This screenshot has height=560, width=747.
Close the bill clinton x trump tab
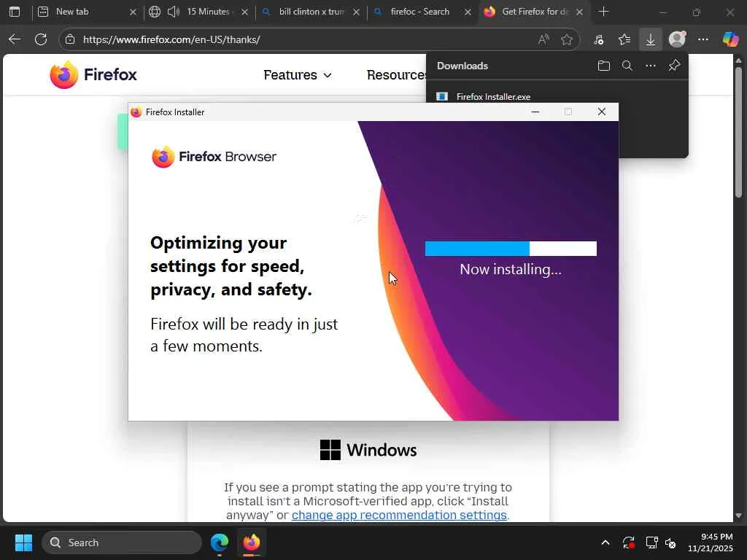(x=356, y=12)
